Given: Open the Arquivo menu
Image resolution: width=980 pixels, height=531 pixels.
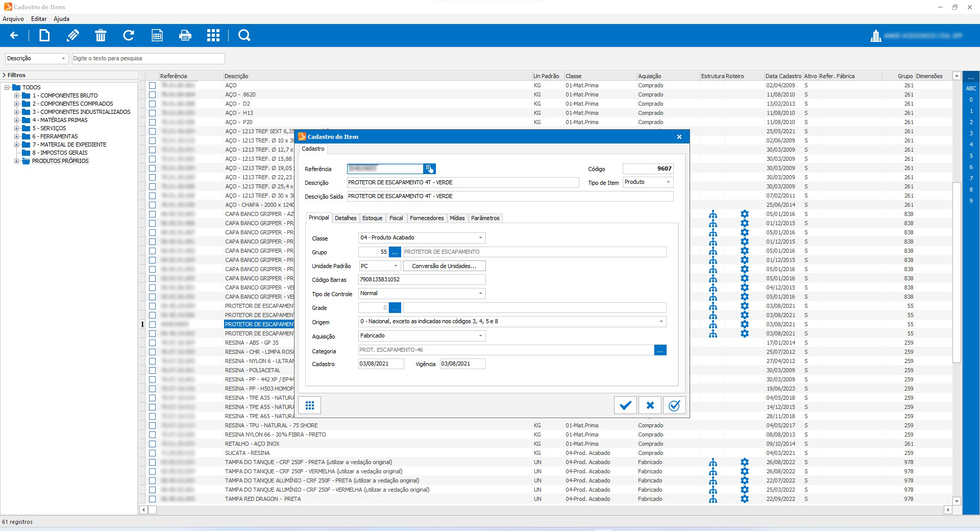Looking at the screenshot, I should (13, 19).
